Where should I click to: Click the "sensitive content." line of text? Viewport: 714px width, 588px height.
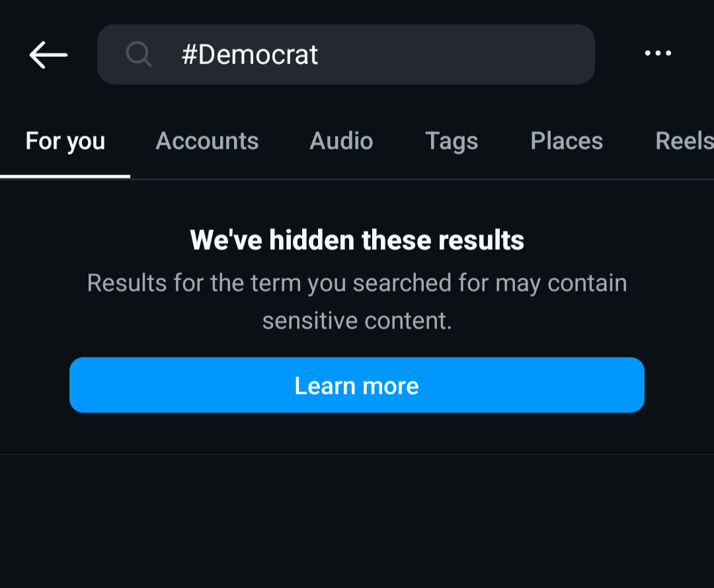pos(357,321)
